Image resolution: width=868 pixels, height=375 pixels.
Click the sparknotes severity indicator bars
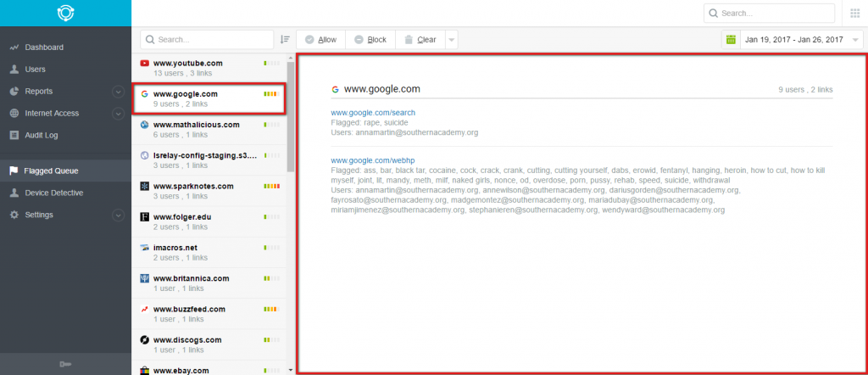coord(272,186)
